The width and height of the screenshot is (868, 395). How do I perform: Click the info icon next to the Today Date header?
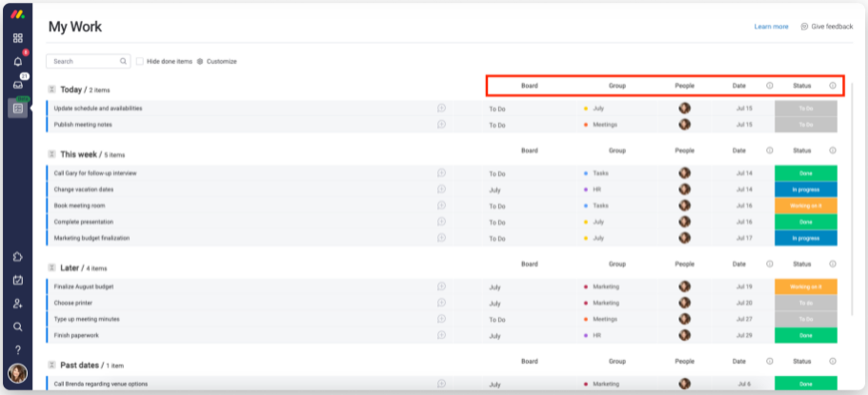pyautogui.click(x=770, y=86)
